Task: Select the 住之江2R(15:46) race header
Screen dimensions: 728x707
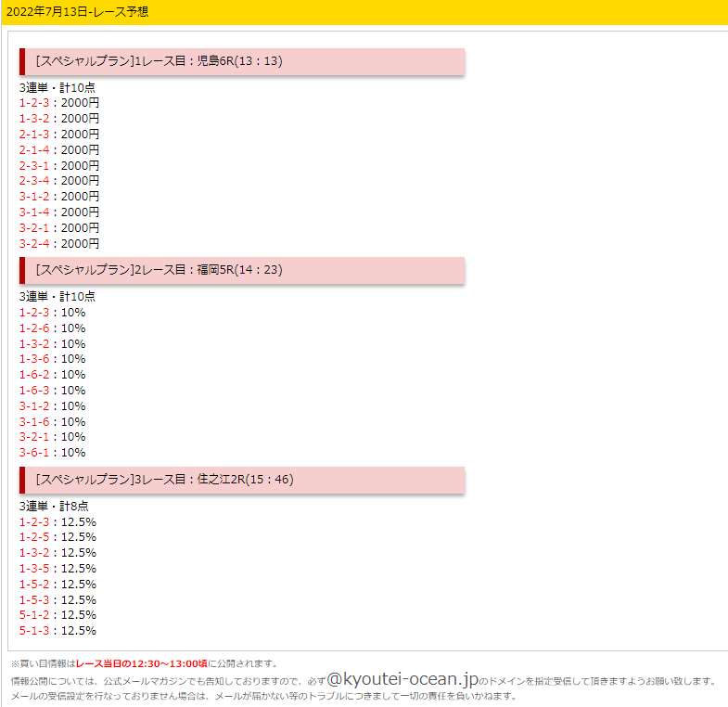Action: [242, 480]
